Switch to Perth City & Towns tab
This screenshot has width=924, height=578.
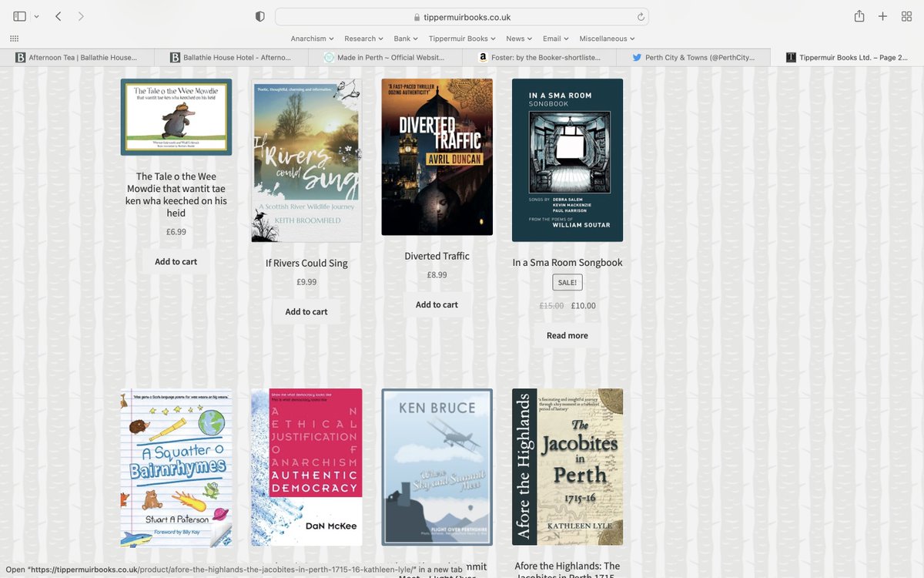[x=693, y=57]
